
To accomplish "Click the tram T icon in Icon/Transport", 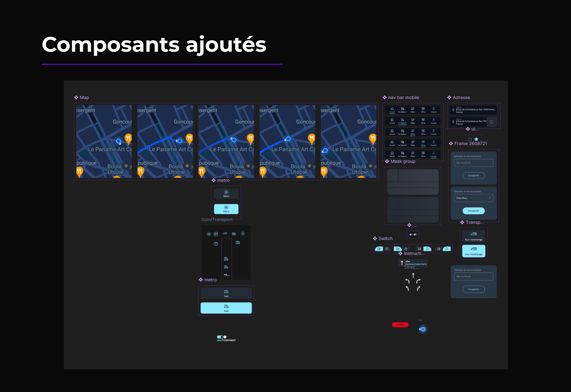I will (216, 244).
